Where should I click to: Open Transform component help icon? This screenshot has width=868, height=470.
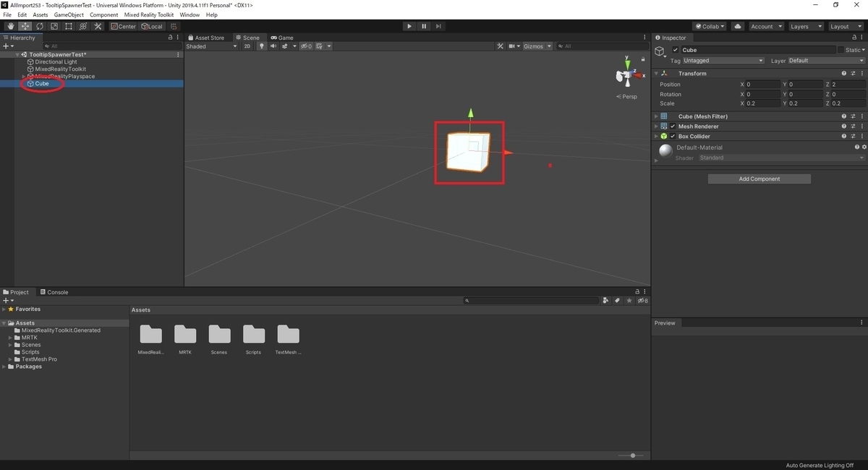pyautogui.click(x=844, y=73)
